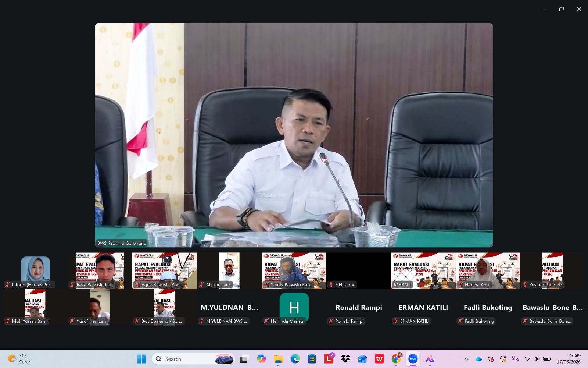Select Ronald Rampi participant tile

[359, 307]
